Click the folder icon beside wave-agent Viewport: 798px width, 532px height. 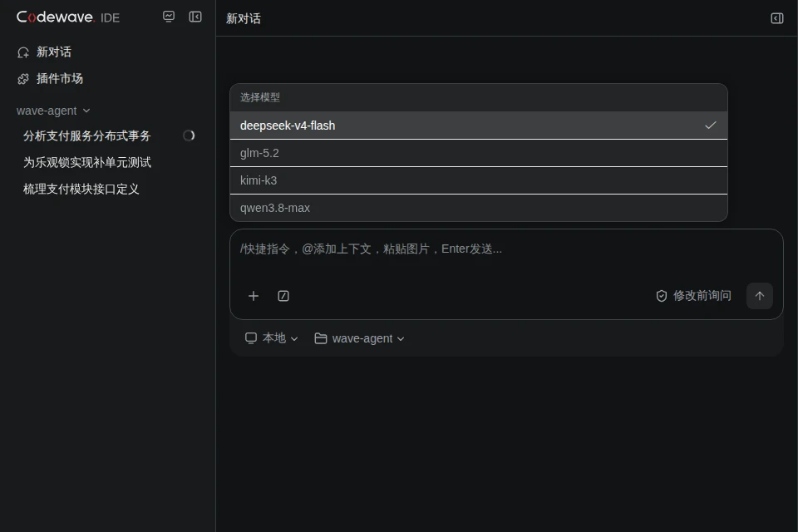coord(321,338)
